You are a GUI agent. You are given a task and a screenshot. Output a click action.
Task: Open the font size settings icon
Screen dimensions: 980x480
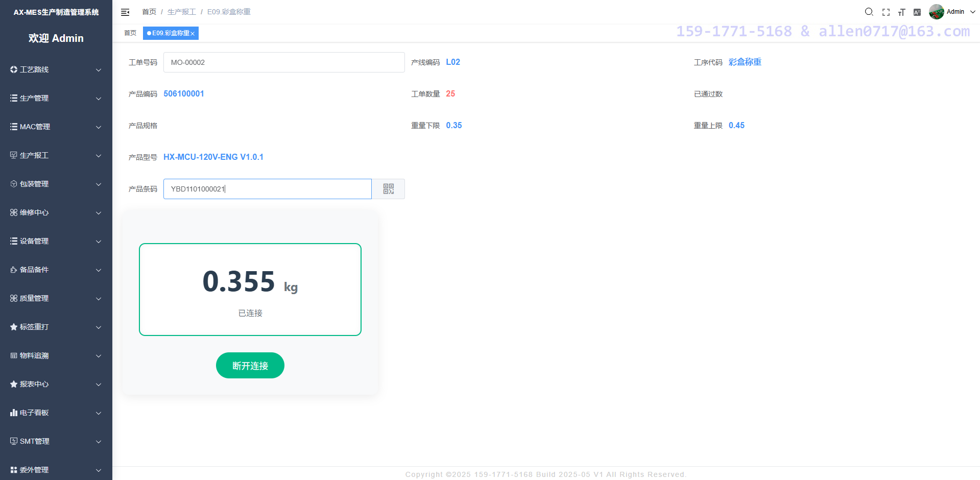pos(902,12)
